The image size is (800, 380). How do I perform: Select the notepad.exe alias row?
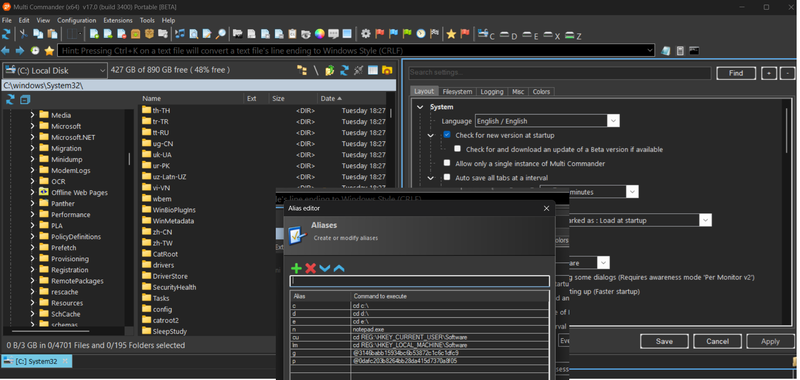pyautogui.click(x=419, y=330)
